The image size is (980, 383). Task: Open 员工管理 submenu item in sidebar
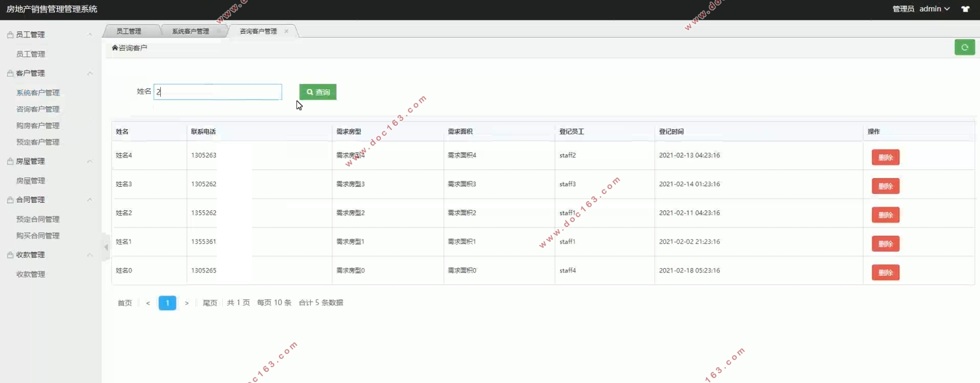(31, 54)
